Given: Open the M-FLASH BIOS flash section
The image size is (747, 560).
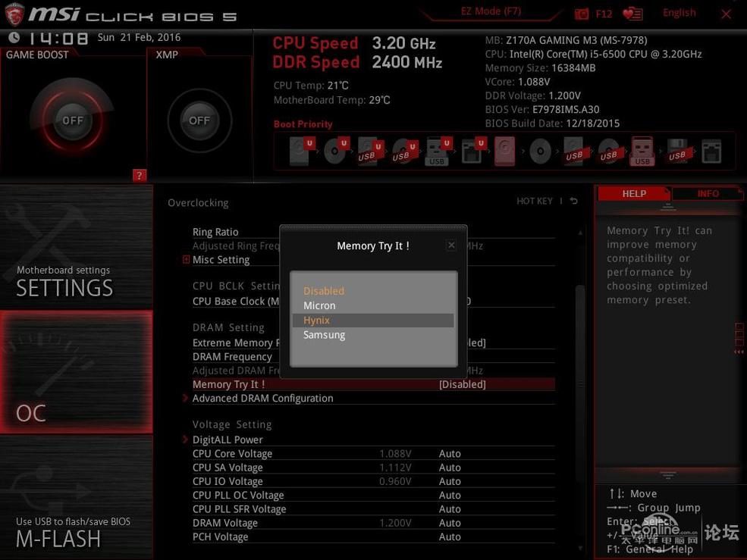Looking at the screenshot, I should point(77,497).
